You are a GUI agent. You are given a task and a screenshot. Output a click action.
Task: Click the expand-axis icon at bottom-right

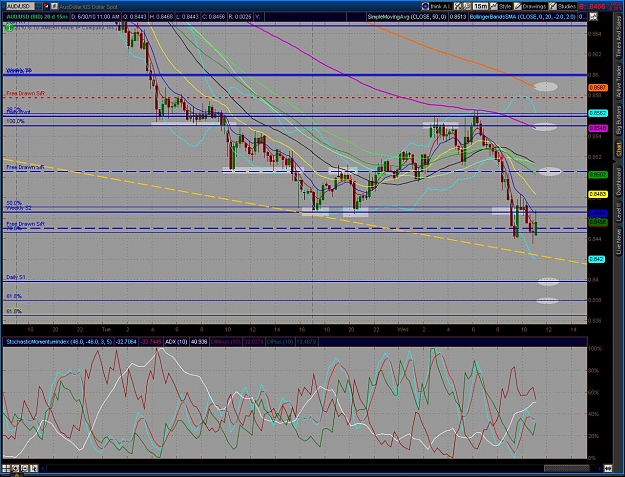[x=608, y=468]
